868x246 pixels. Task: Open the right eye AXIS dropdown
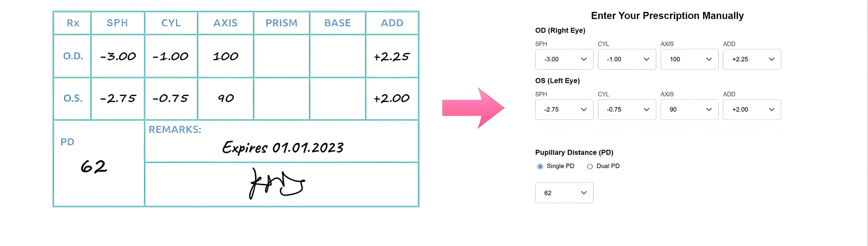point(689,59)
